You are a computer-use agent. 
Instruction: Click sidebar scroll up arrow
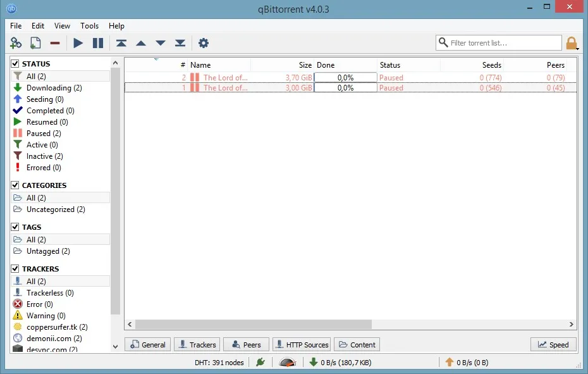coord(115,63)
